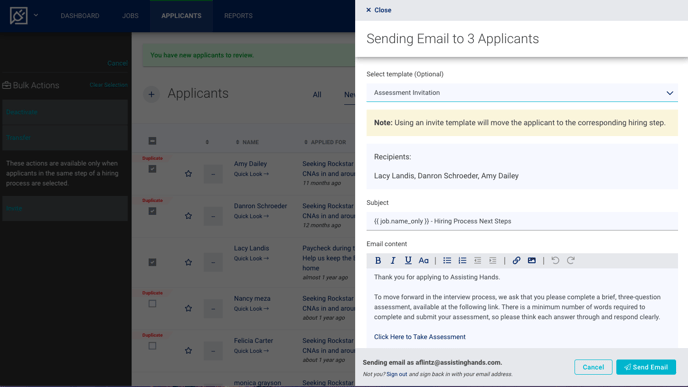This screenshot has width=688, height=387.
Task: Open the font size Aa tool
Action: 423,261
